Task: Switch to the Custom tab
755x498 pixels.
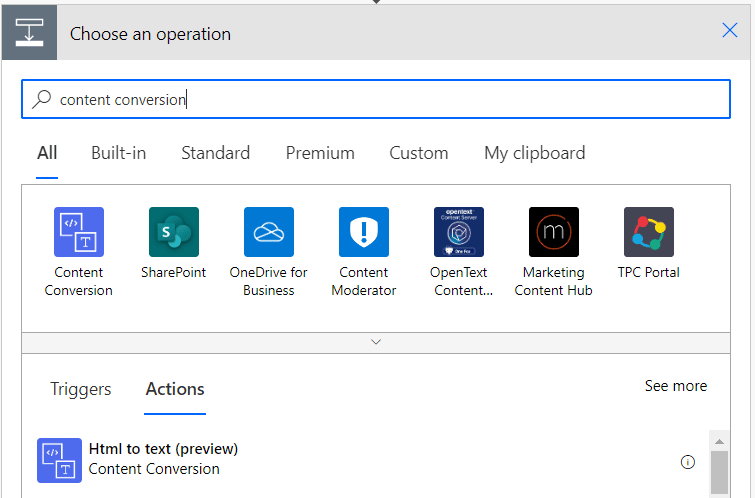Action: click(x=418, y=153)
